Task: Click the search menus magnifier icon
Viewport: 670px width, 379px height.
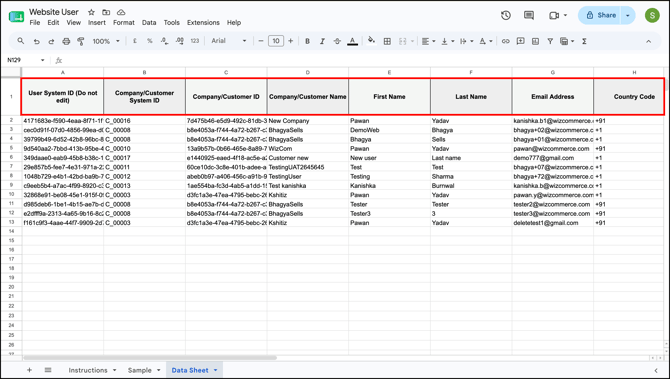Action: [x=21, y=41]
